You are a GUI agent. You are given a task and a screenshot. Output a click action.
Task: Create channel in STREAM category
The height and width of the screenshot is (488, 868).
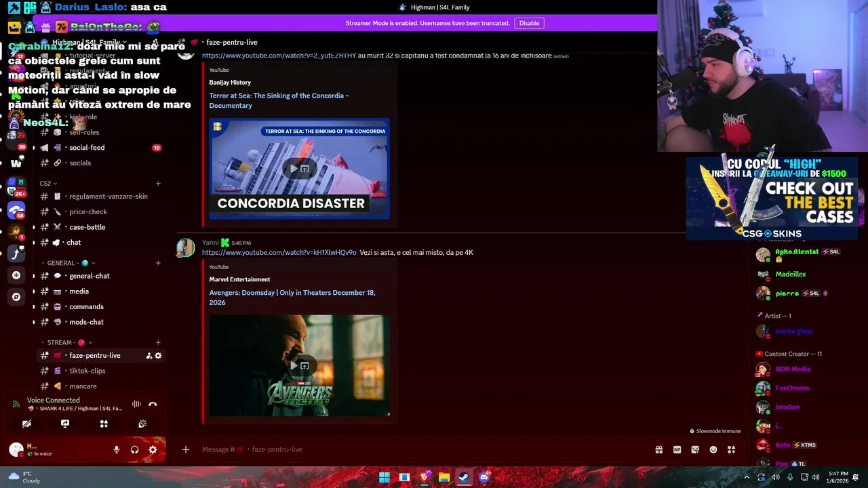158,342
